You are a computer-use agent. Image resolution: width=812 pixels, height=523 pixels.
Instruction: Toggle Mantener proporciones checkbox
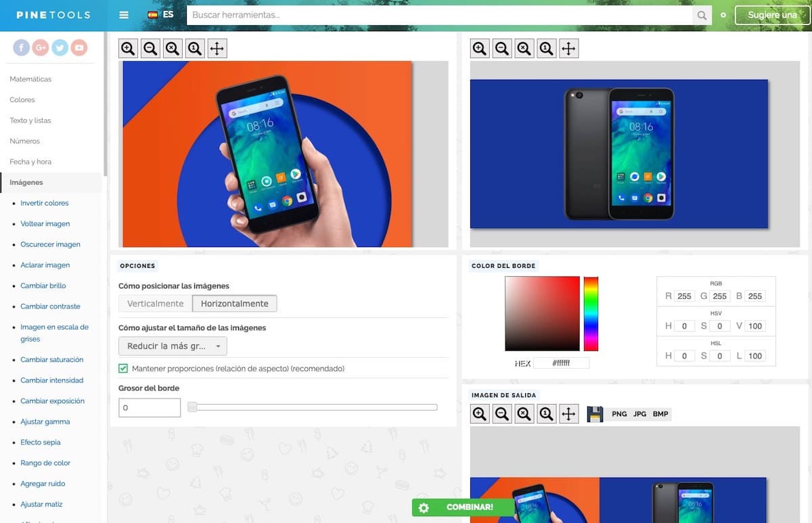pyautogui.click(x=123, y=369)
